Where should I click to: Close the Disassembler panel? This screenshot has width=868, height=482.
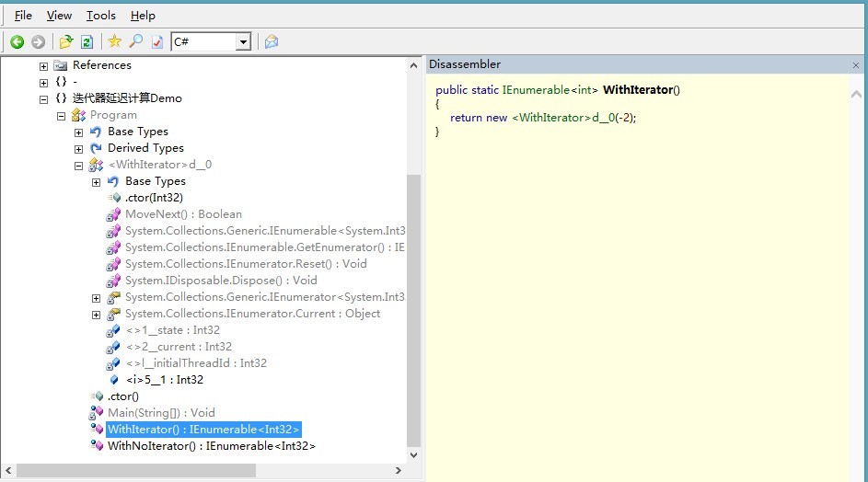point(856,65)
